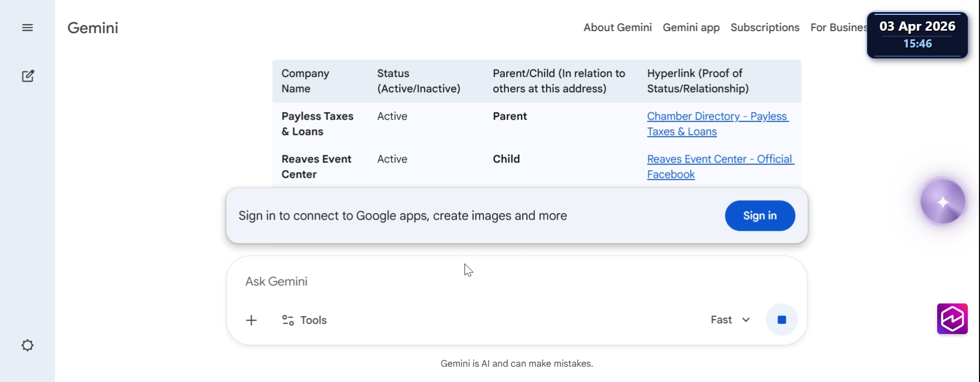
Task: Click the date and time widget
Action: 917,35
